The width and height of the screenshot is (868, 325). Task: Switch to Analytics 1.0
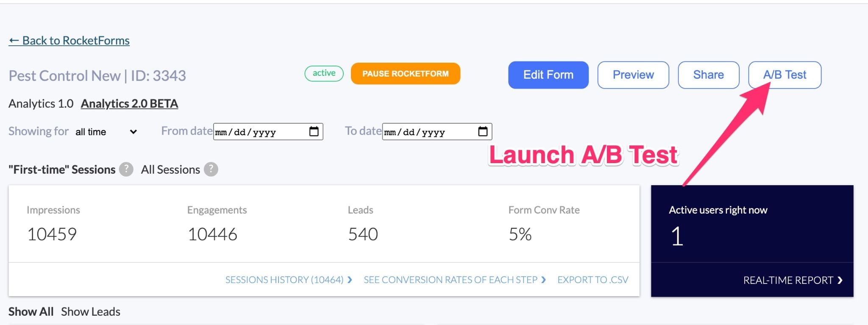(41, 104)
